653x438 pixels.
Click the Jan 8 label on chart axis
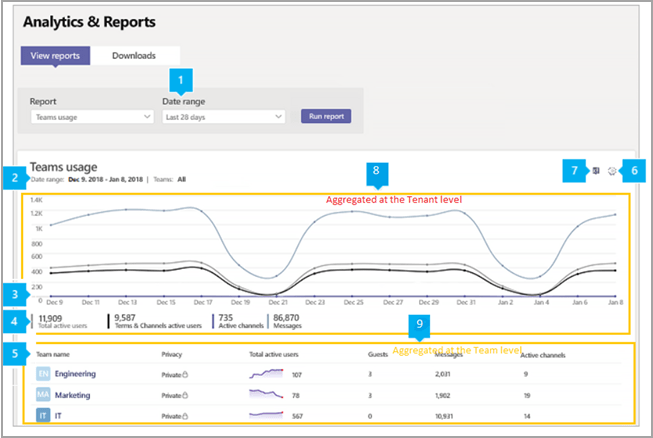[616, 302]
